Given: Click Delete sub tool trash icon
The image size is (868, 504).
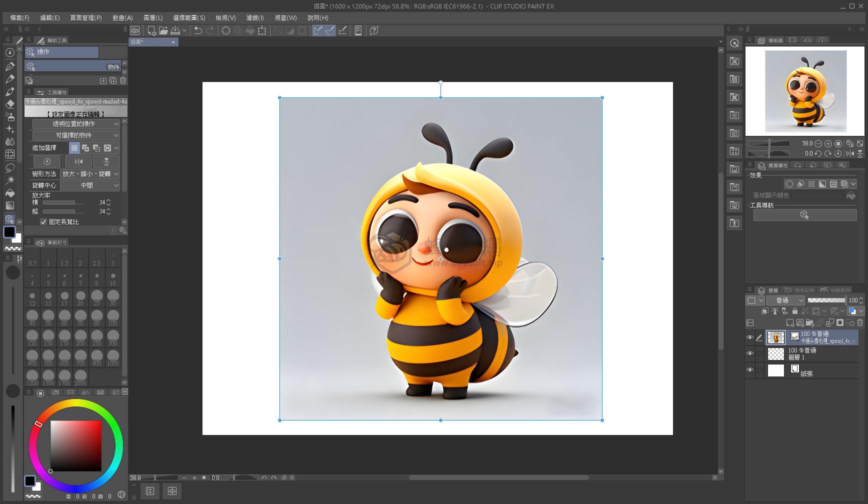Looking at the screenshot, I should click(x=123, y=80).
